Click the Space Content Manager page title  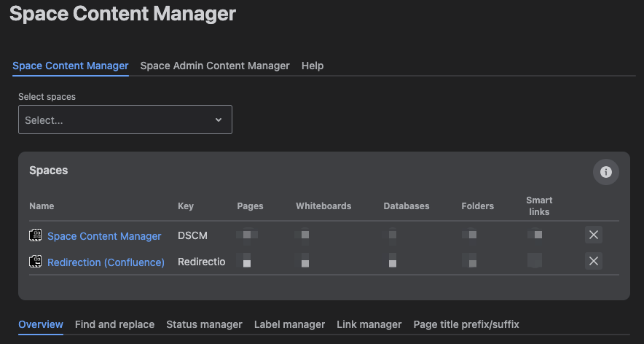click(x=123, y=14)
